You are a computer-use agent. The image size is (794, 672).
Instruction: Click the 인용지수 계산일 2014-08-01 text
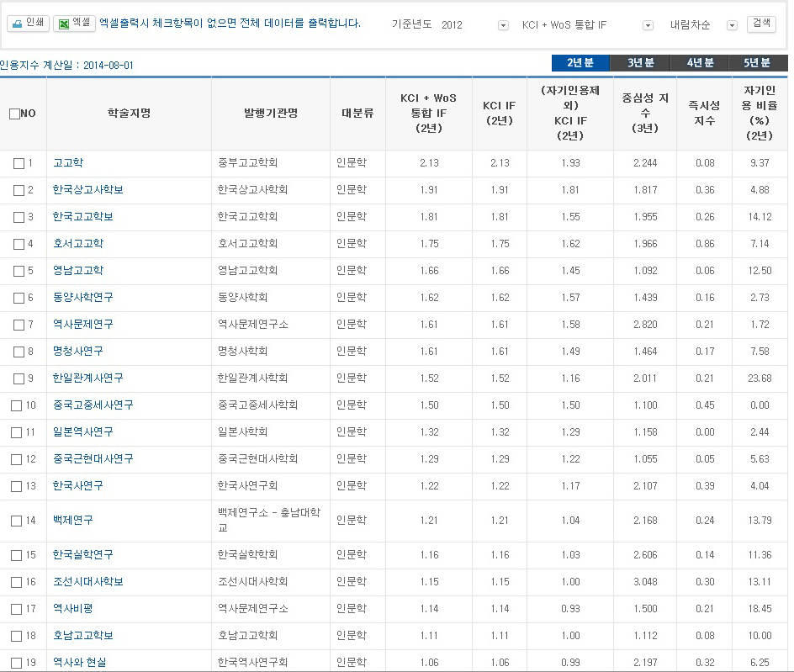pyautogui.click(x=66, y=66)
